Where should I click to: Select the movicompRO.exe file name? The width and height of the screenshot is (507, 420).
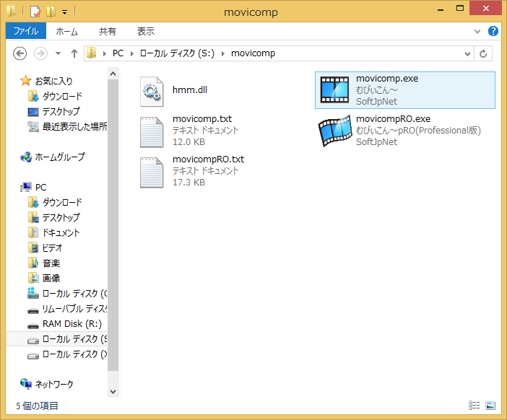pos(393,118)
